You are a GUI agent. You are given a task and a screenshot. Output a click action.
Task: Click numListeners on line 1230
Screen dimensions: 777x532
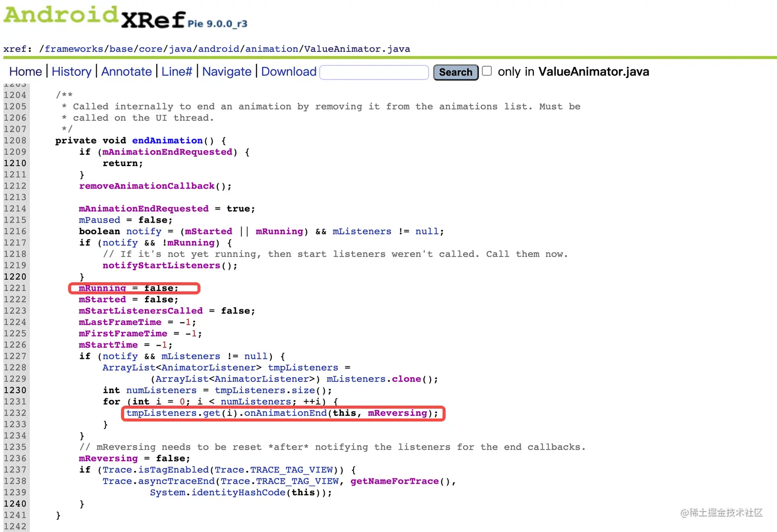(x=161, y=390)
